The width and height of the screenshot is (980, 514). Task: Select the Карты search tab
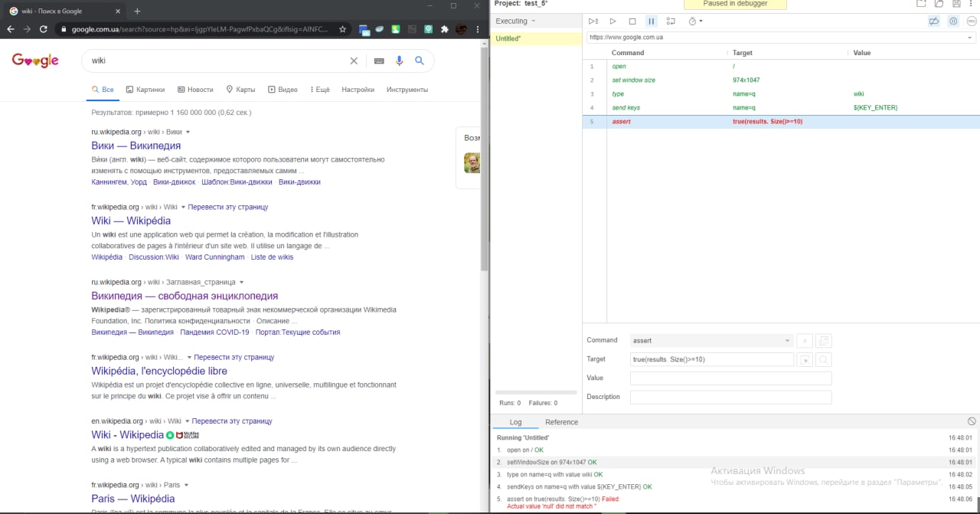pyautogui.click(x=241, y=90)
